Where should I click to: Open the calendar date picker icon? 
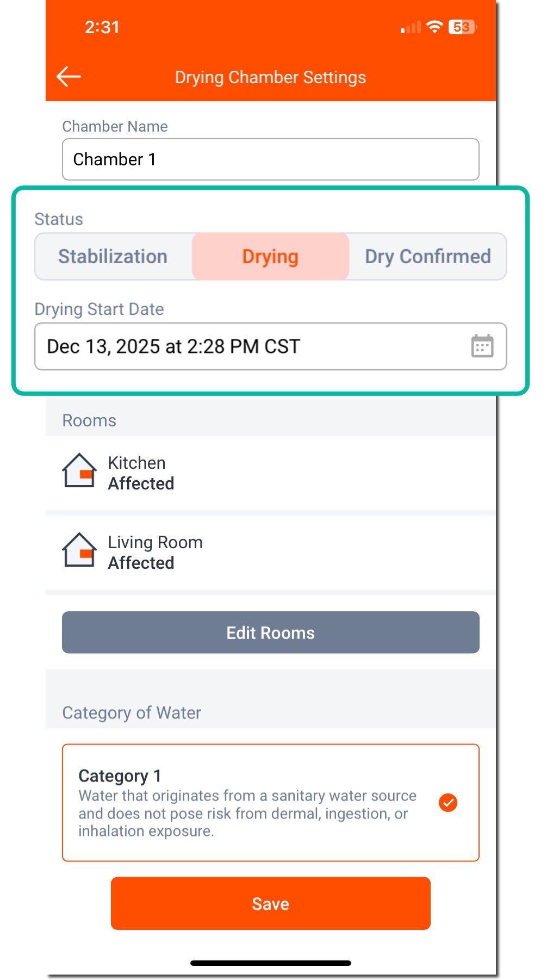pos(482,346)
